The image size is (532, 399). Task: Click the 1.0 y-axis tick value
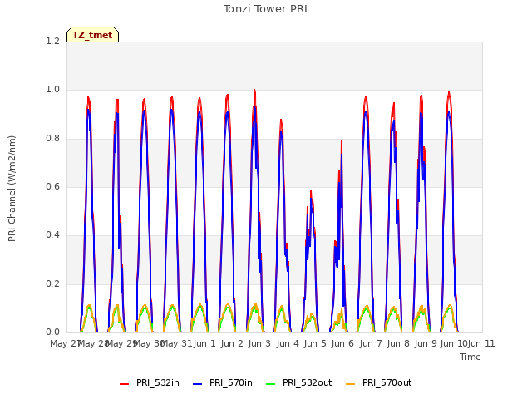pyautogui.click(x=52, y=90)
